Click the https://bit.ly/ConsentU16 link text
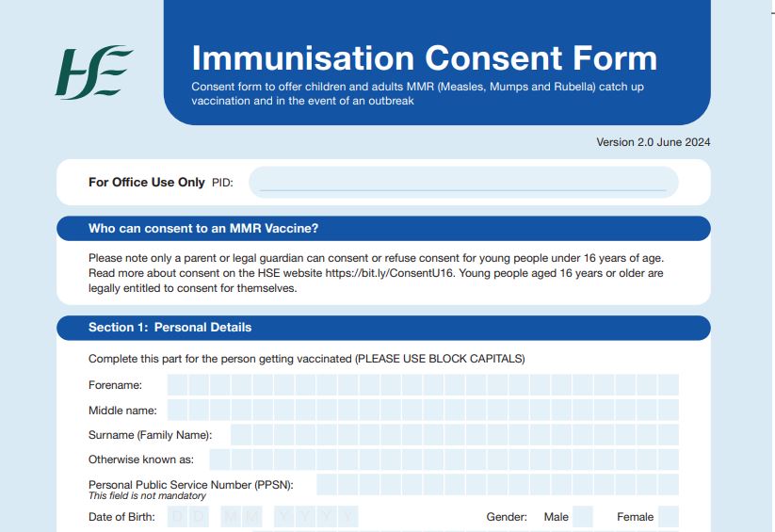775x532 pixels. [390, 273]
